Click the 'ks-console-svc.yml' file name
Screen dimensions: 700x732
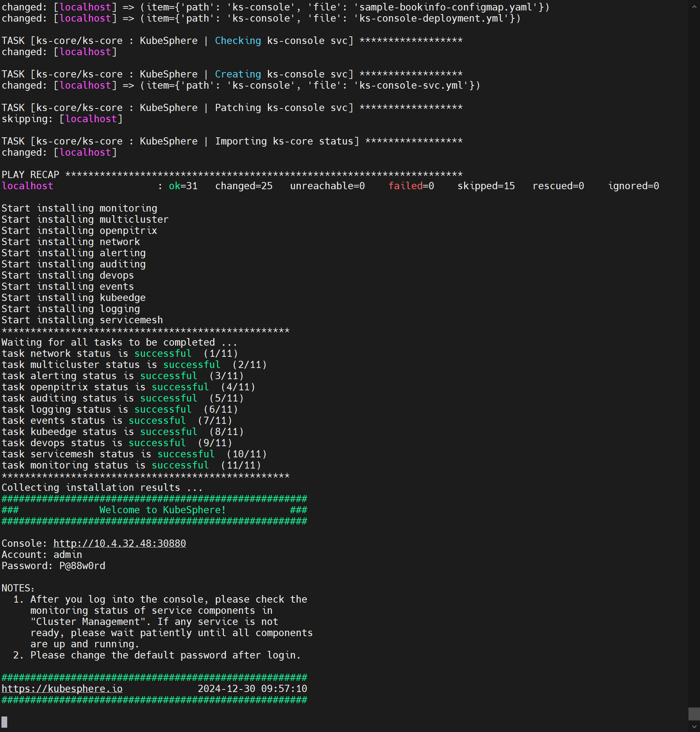click(x=411, y=85)
